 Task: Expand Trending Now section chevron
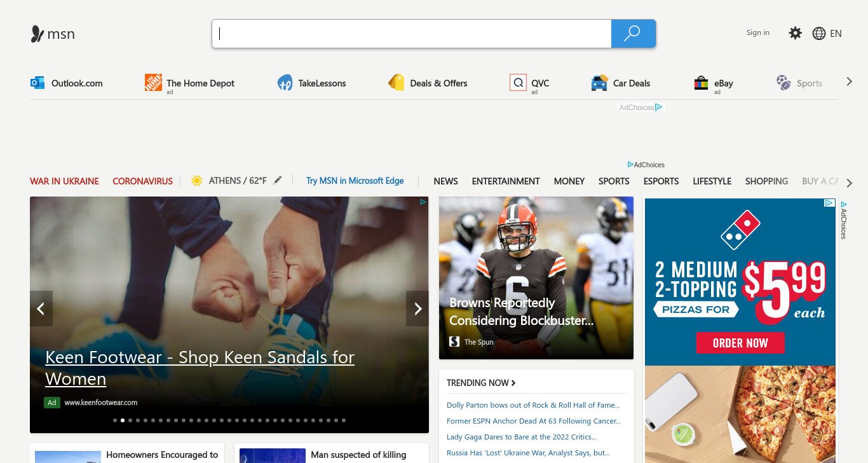pyautogui.click(x=513, y=383)
